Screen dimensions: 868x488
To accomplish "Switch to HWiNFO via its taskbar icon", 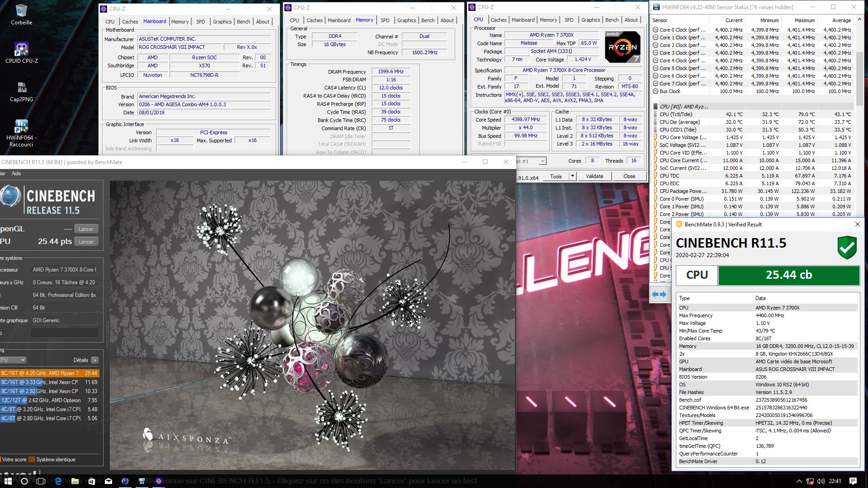I will [x=142, y=481].
